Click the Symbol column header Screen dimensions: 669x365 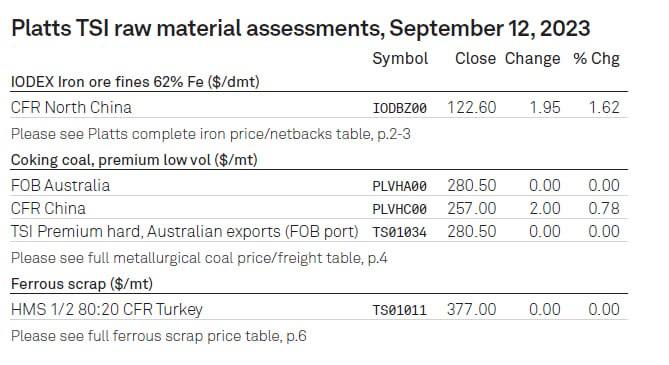click(x=400, y=58)
